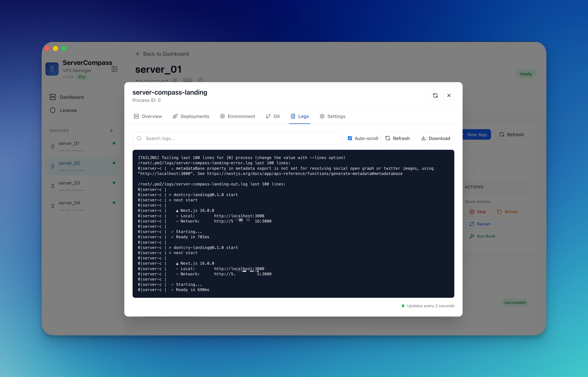Open Dashboard from the sidebar

72,97
